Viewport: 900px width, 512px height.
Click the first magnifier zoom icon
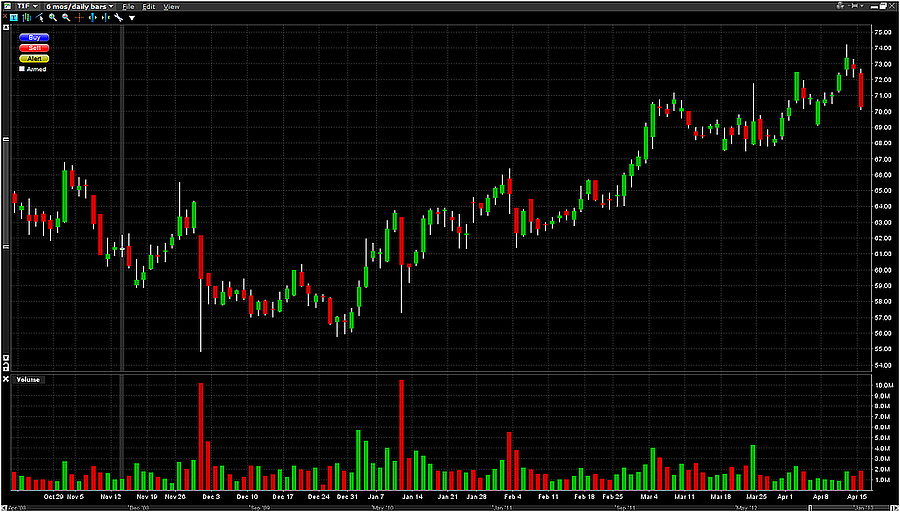click(x=53, y=17)
